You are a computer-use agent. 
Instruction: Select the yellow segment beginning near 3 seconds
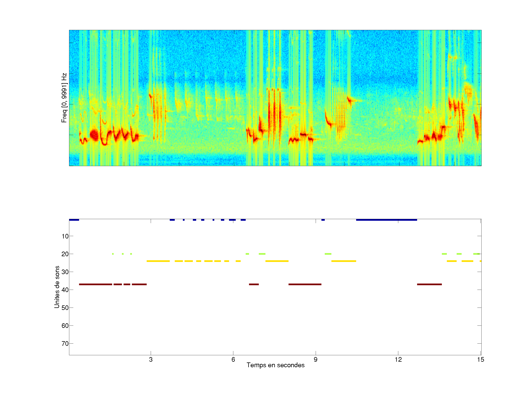[x=158, y=261]
